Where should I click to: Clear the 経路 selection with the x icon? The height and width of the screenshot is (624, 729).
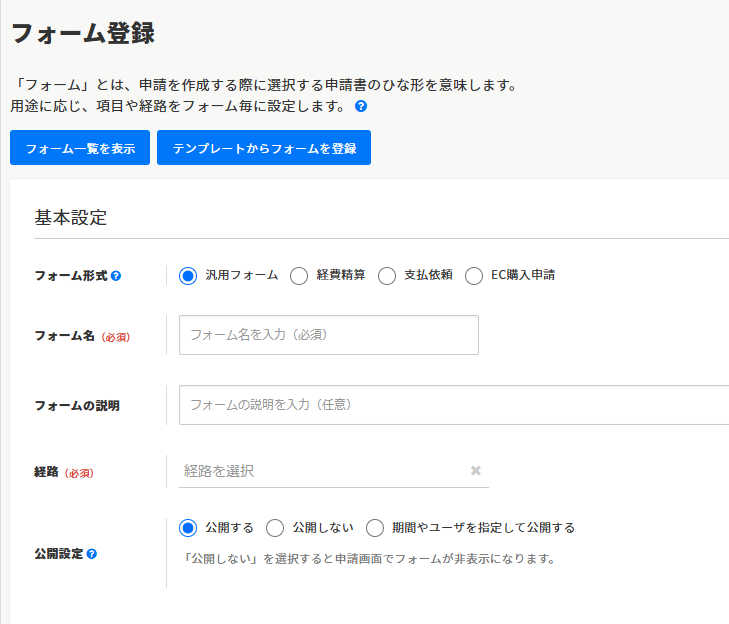click(475, 471)
